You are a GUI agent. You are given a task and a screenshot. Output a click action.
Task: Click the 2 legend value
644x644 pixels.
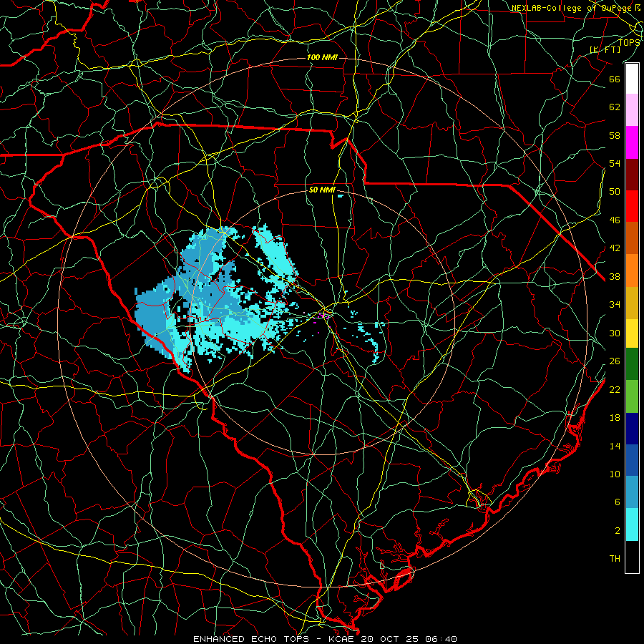click(618, 531)
